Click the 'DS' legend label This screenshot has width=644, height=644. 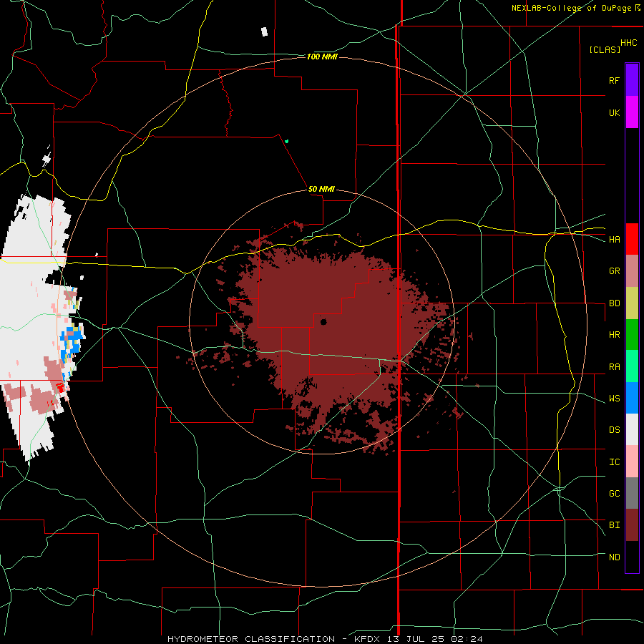(614, 430)
